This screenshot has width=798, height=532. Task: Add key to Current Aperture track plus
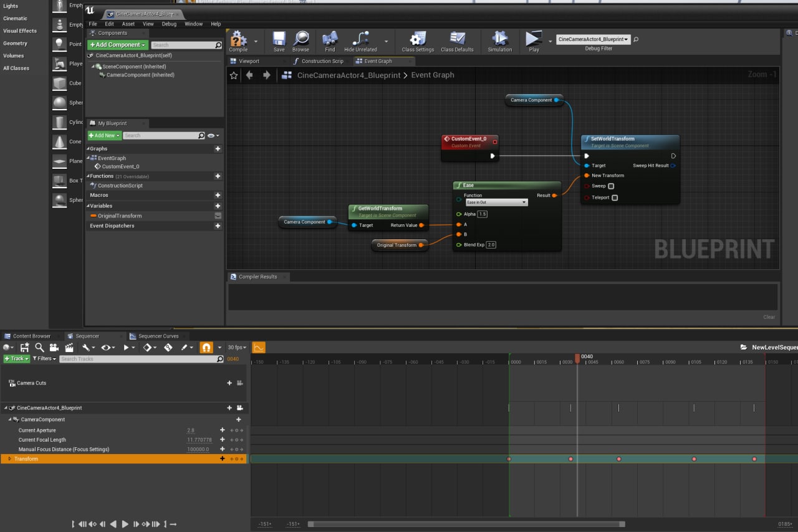tap(223, 430)
